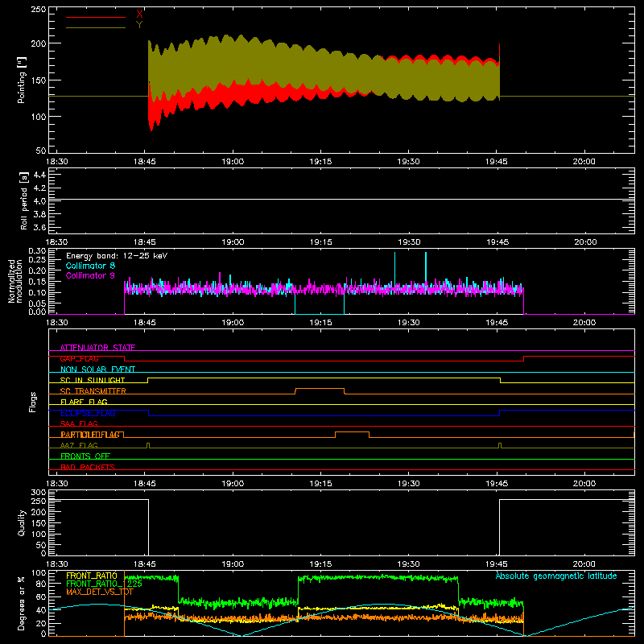Click the 'Collimator 9' legend label

[x=90, y=275]
